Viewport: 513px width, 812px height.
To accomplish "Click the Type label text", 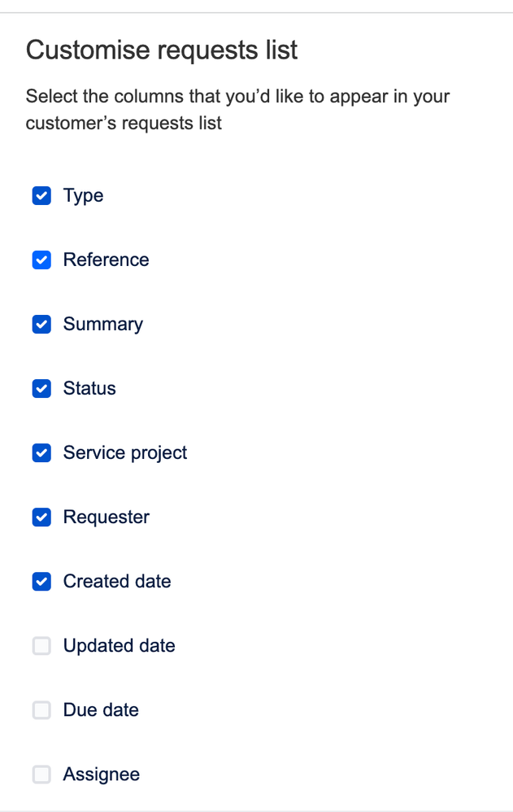I will tap(82, 195).
